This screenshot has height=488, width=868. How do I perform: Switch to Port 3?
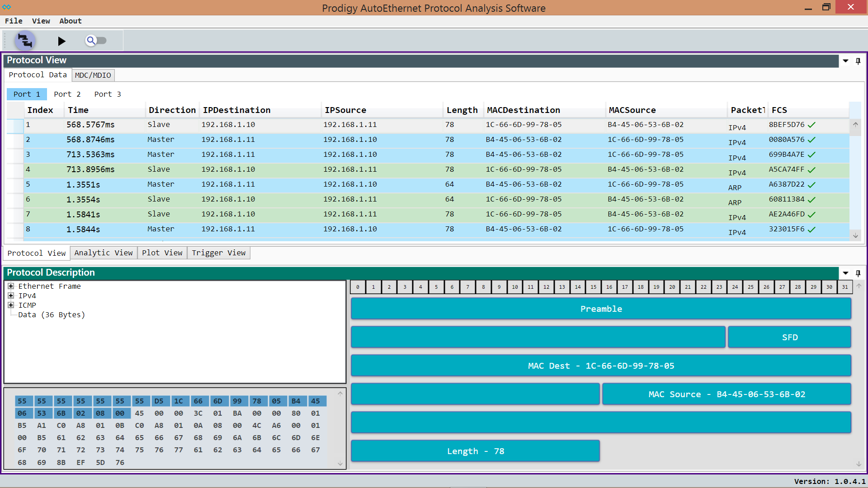coord(108,94)
